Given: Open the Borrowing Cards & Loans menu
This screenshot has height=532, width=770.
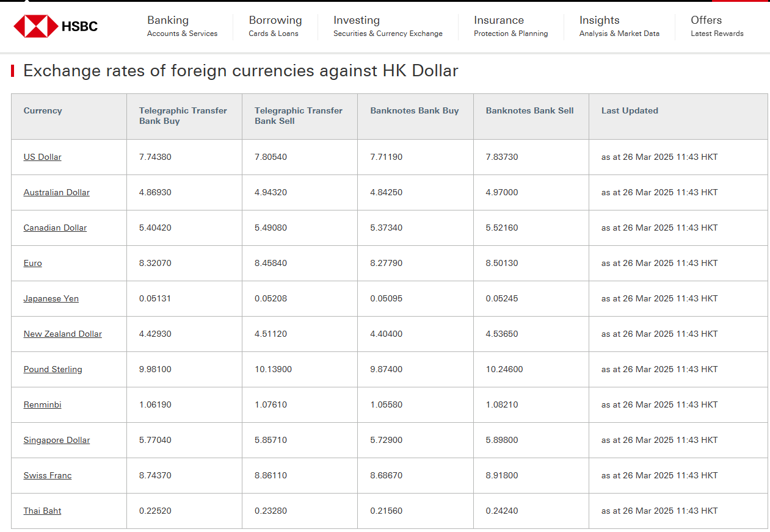Looking at the screenshot, I should [275, 26].
